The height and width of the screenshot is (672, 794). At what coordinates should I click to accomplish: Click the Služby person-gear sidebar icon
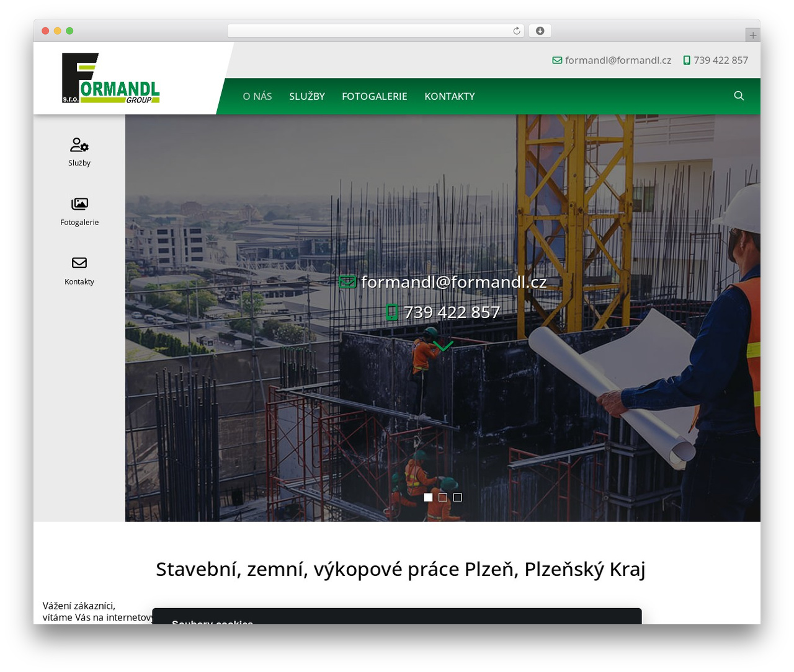[x=79, y=144]
